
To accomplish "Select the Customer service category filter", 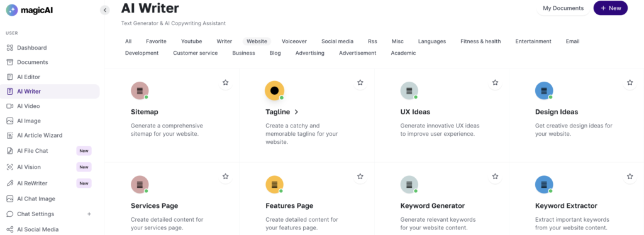I will coord(196,53).
